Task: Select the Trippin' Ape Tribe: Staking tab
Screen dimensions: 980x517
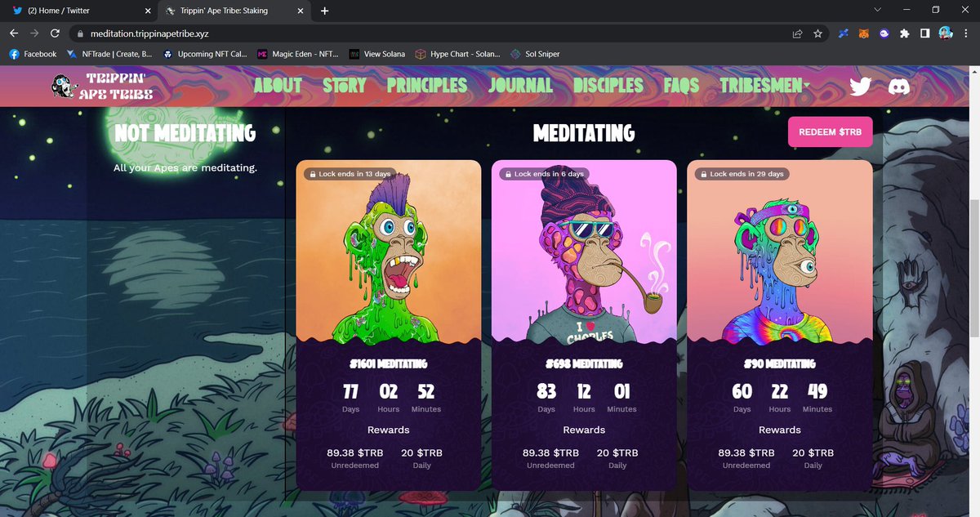Action: point(235,11)
